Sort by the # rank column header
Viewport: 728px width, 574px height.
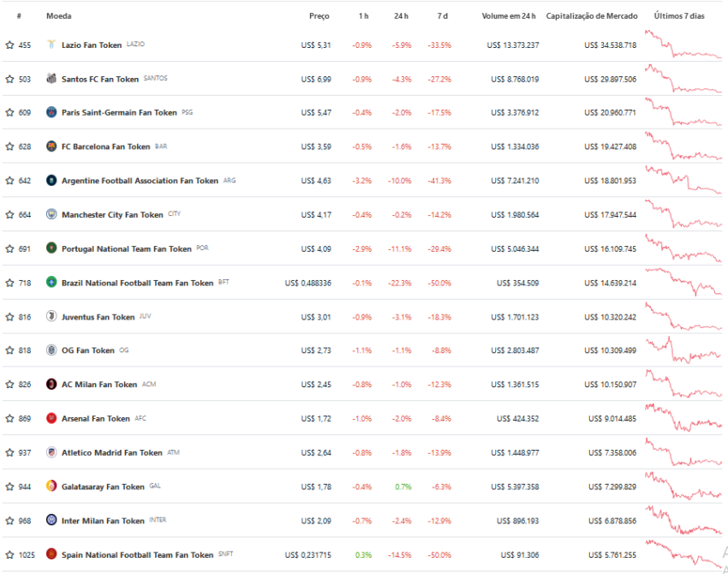pos(19,15)
